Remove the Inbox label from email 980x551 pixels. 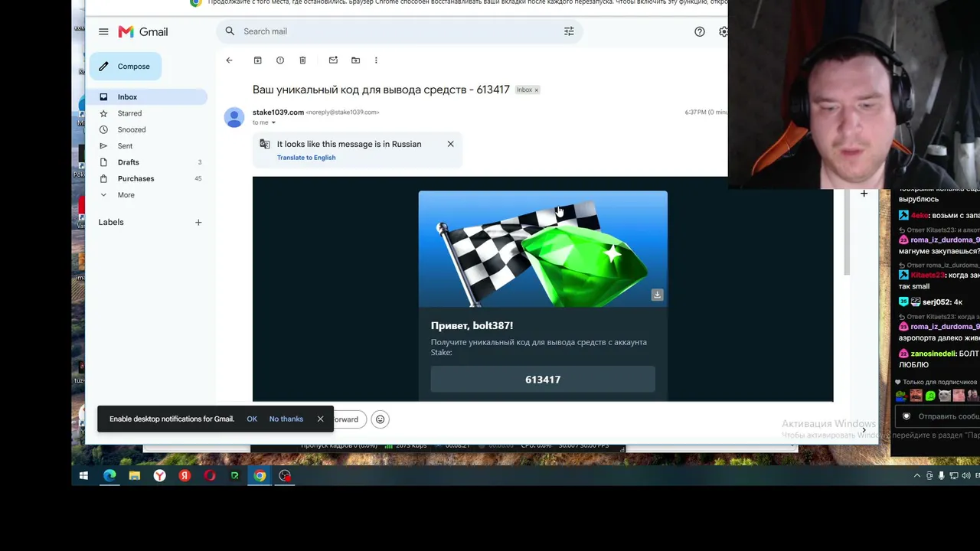tap(536, 90)
